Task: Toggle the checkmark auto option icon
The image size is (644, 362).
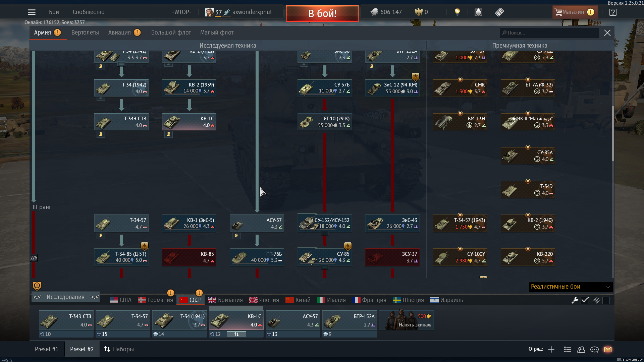Action: click(x=585, y=300)
